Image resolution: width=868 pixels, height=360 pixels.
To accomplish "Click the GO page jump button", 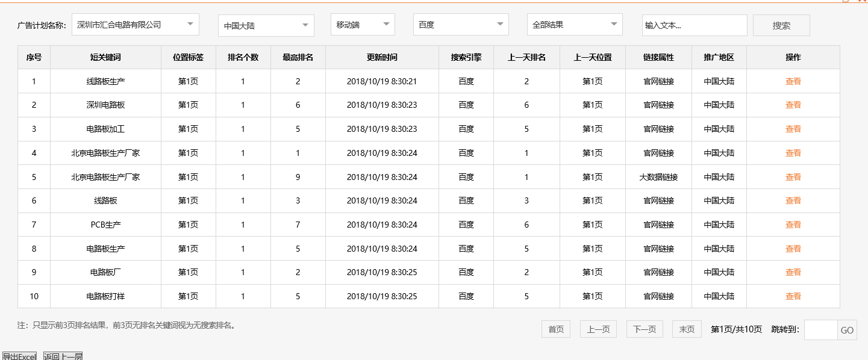I will (x=847, y=330).
